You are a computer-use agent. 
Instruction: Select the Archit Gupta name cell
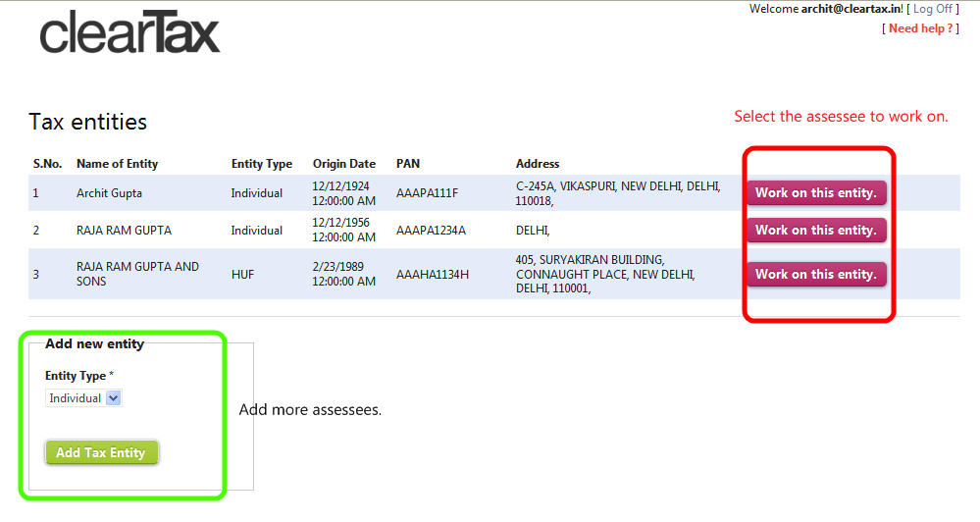point(109,193)
